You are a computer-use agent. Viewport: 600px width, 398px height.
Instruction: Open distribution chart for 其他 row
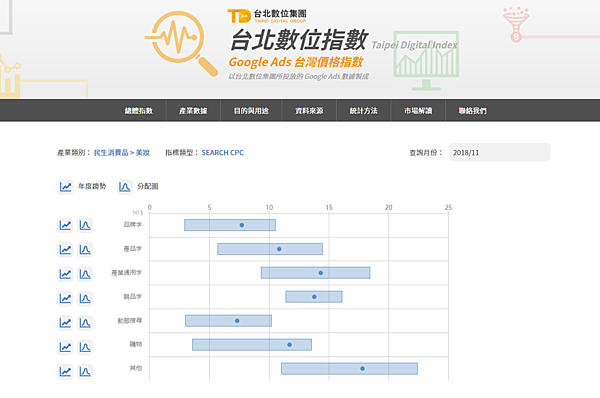click(85, 371)
